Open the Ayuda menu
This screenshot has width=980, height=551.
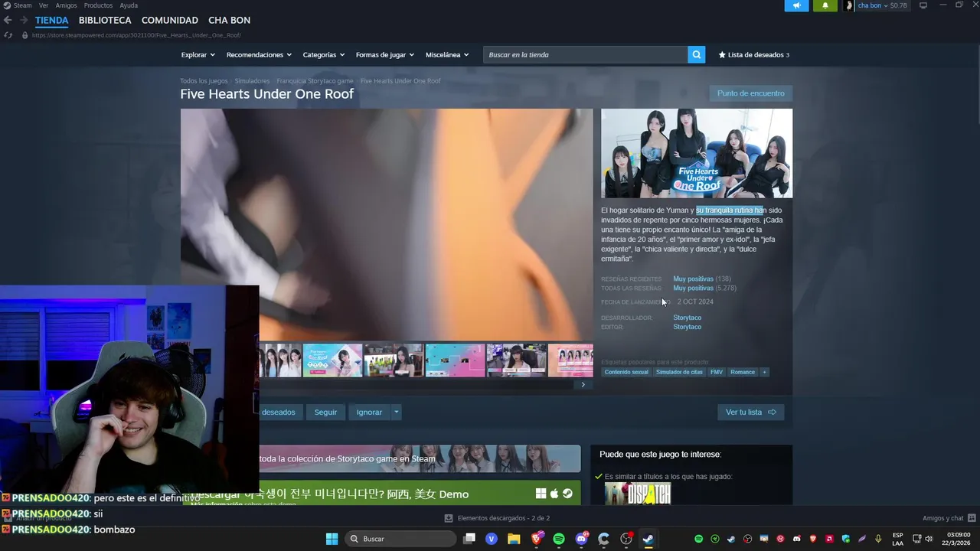coord(129,5)
